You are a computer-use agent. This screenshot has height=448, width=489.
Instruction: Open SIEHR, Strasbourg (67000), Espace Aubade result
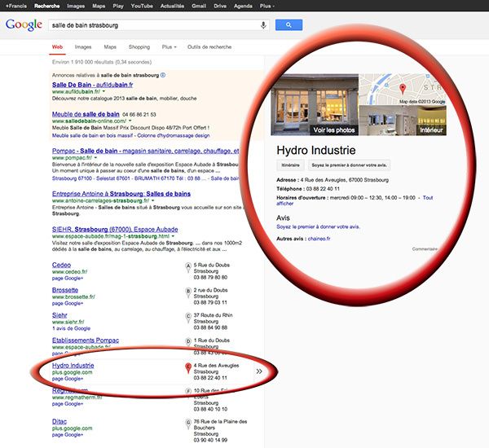[x=115, y=230]
